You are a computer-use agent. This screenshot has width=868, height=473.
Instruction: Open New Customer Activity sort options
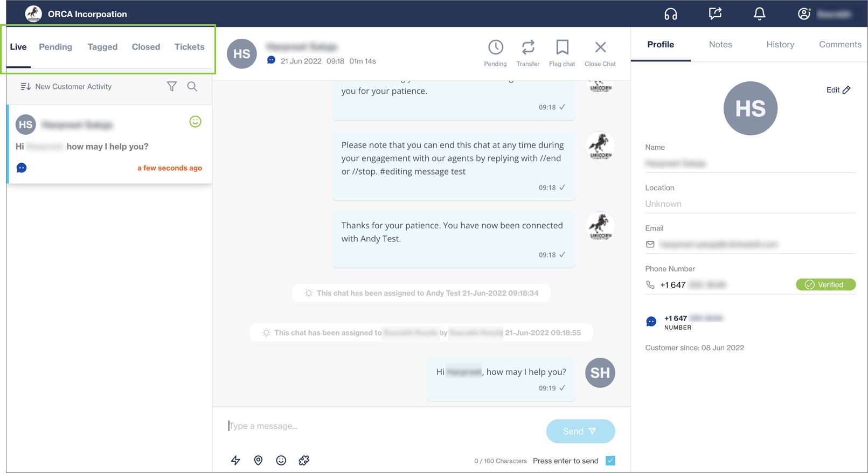[x=66, y=86]
